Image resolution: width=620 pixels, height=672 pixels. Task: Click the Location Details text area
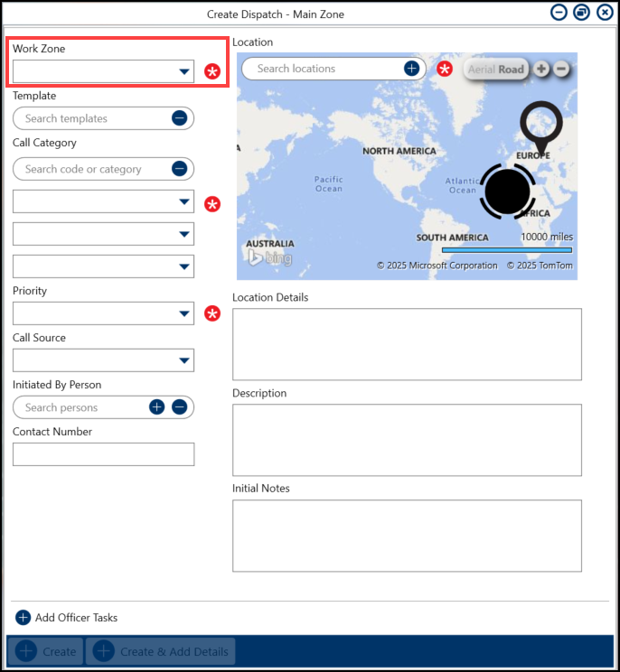(407, 344)
